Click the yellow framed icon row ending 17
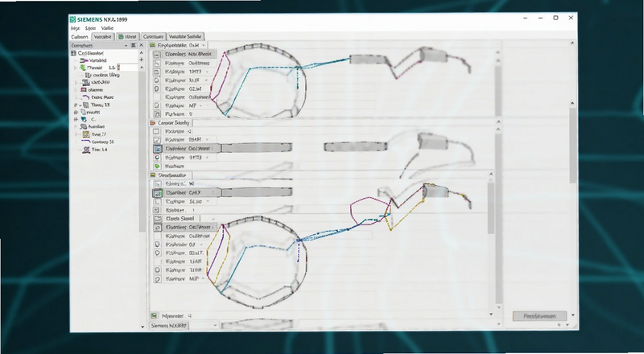644x354 pixels. (85, 134)
